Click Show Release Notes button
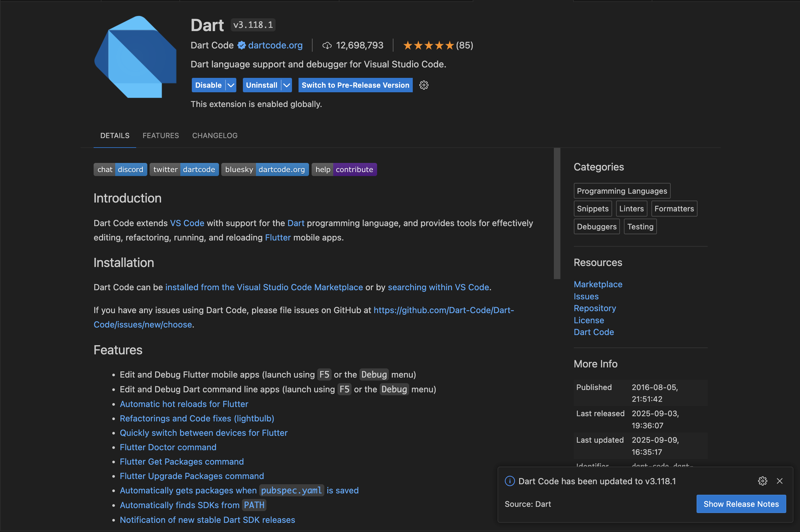This screenshot has height=532, width=800. point(741,504)
